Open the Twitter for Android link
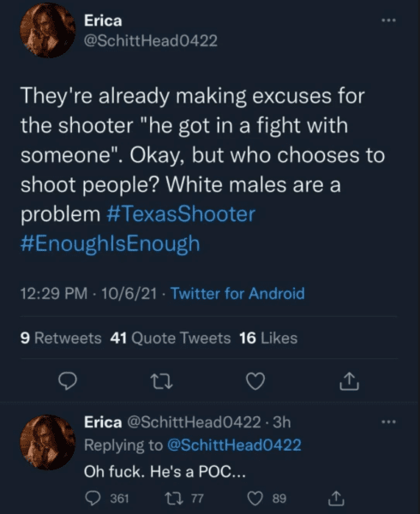 click(x=237, y=293)
